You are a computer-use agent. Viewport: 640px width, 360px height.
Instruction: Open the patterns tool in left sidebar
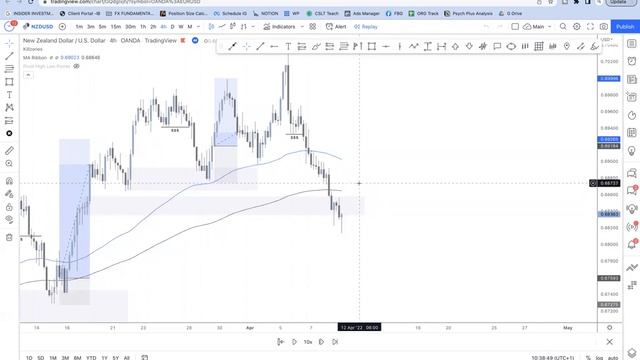click(x=9, y=107)
